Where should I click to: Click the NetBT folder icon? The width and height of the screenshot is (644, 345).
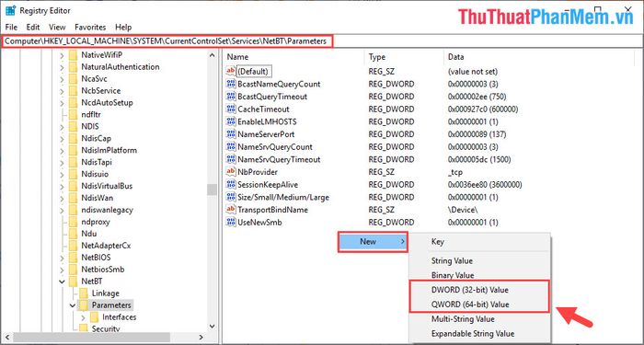click(x=73, y=282)
